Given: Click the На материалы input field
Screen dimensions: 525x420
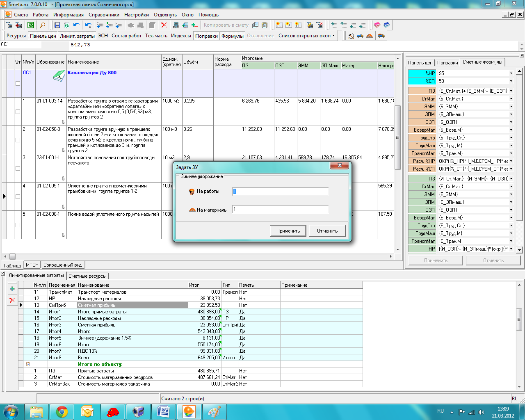Looking at the screenshot, I should (x=280, y=210).
